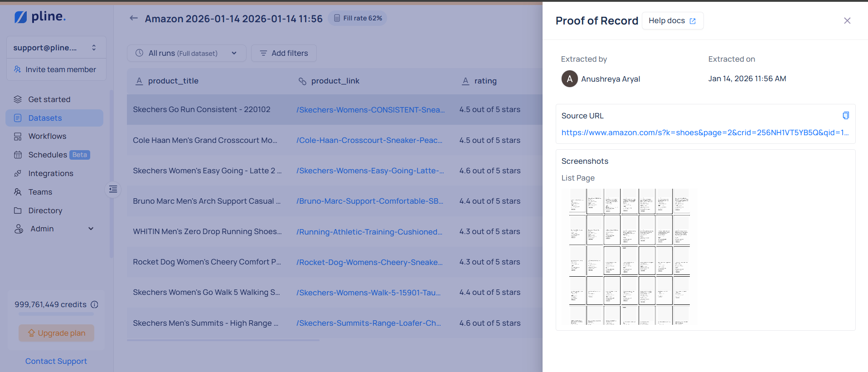Click Invite team member
Viewport: 868px width, 372px height.
(x=56, y=69)
